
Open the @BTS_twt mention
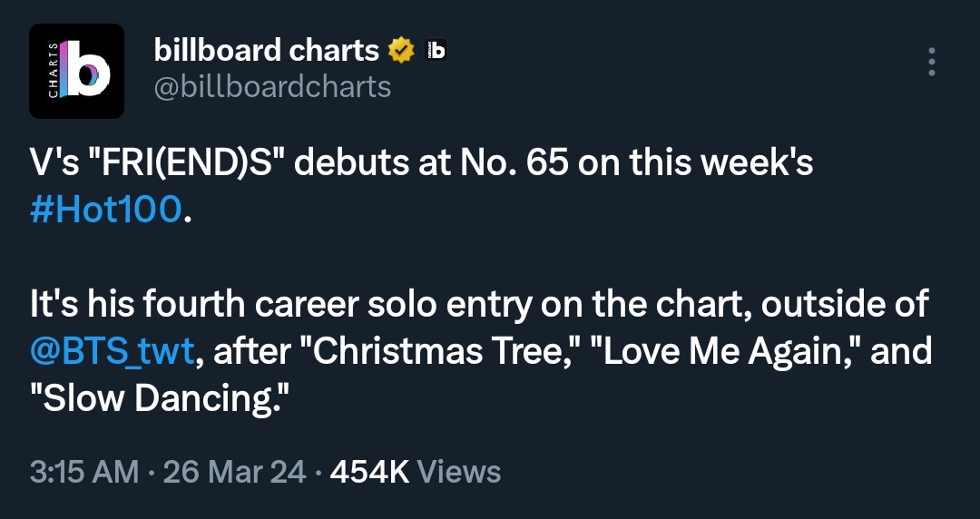click(111, 349)
